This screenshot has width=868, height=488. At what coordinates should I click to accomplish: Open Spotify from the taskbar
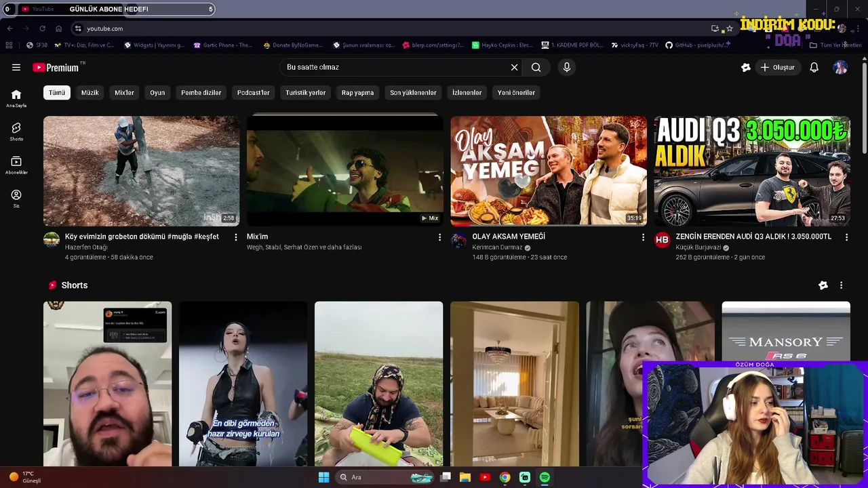pyautogui.click(x=545, y=477)
